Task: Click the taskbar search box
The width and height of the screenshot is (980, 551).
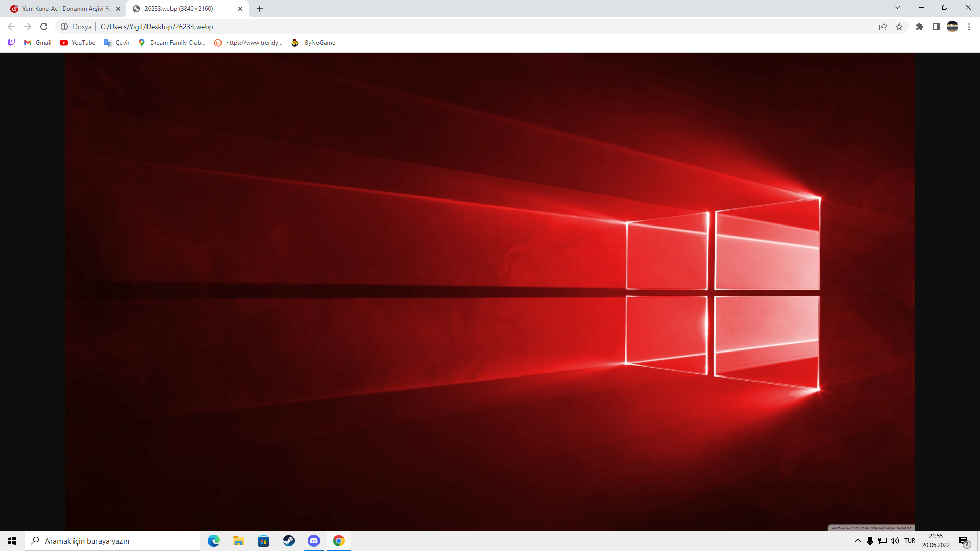Action: [x=112, y=541]
